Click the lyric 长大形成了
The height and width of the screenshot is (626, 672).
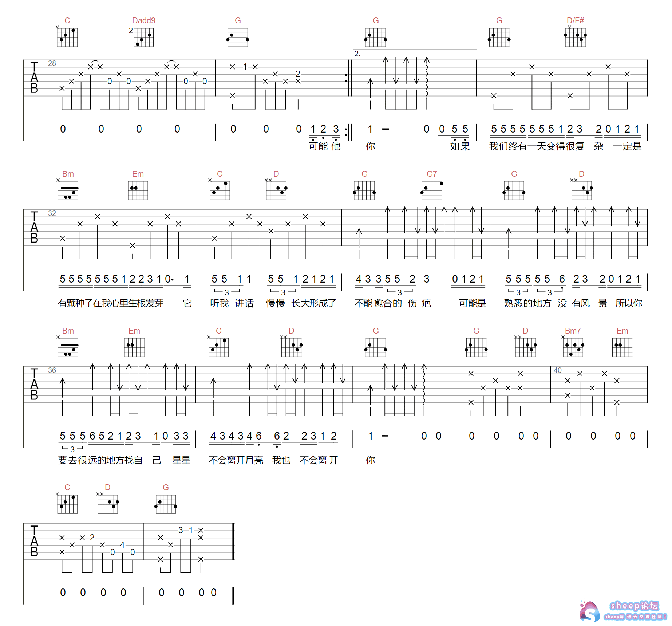[x=314, y=303]
